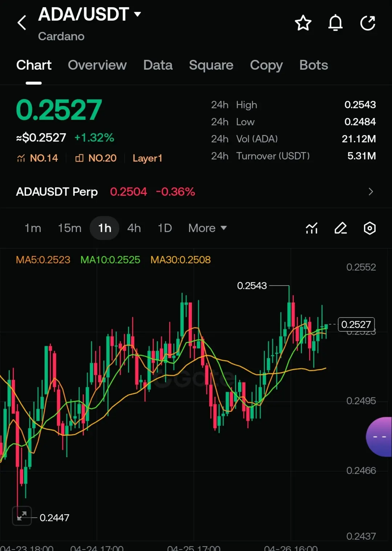Open chart settings hexagon icon

(369, 228)
